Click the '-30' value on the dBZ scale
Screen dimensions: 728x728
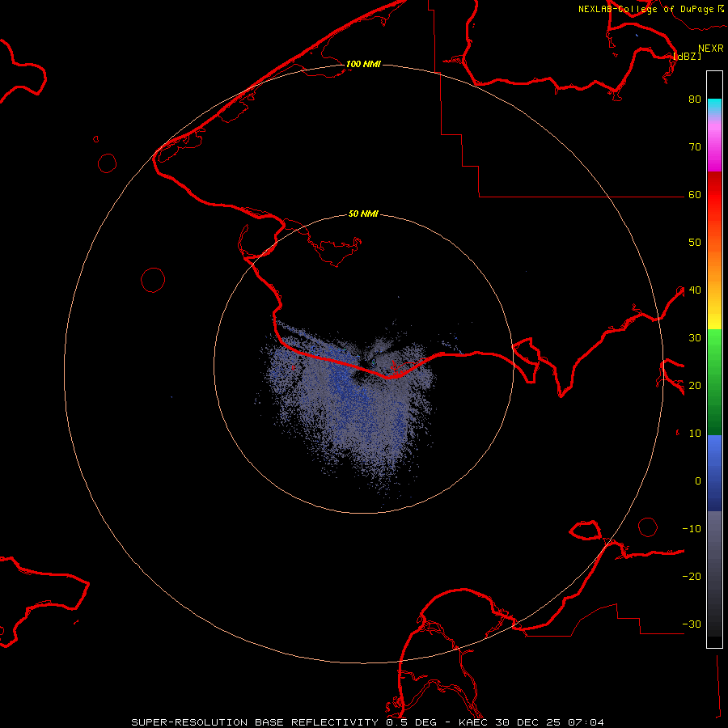tap(692, 624)
